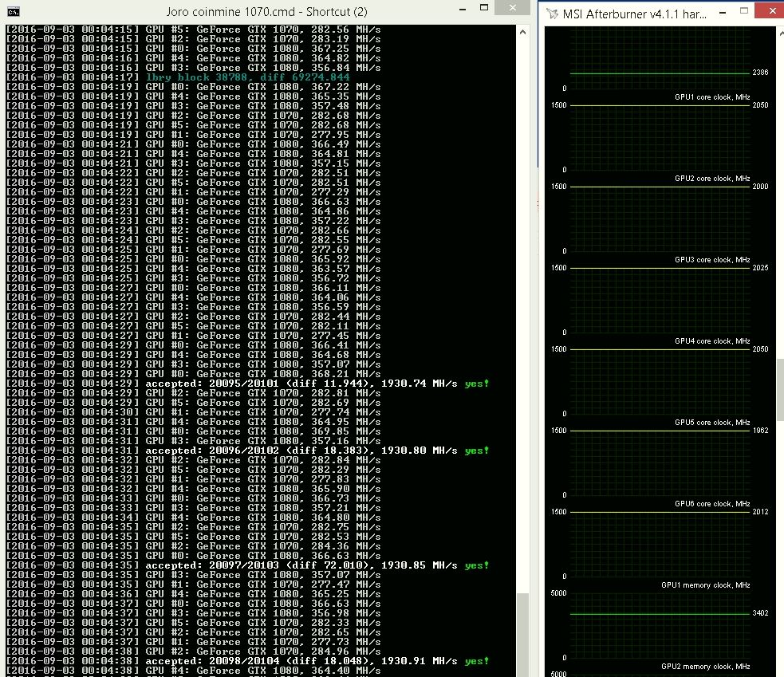784x677 pixels.
Task: Click the 'accepted: 20097/20103' log line
Action: click(x=247, y=565)
